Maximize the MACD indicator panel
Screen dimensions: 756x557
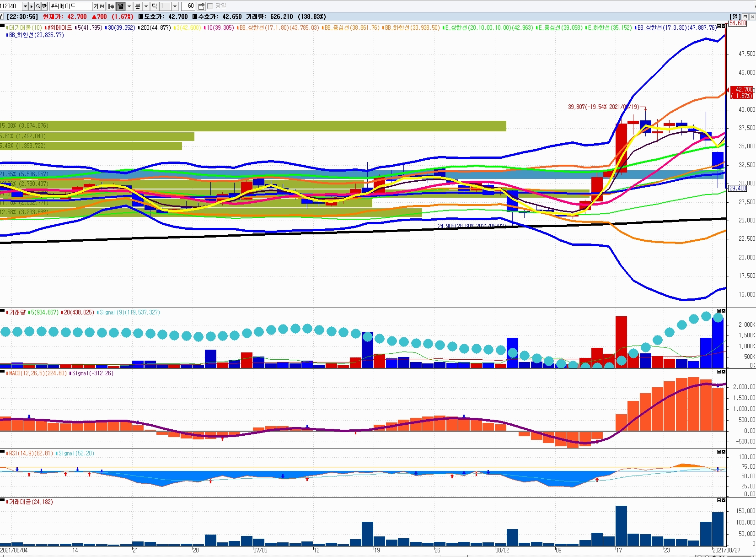[718, 372]
